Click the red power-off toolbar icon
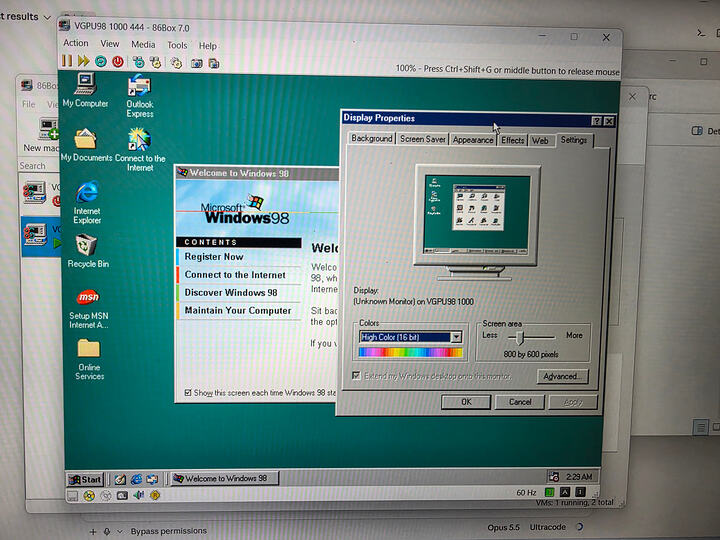Image resolution: width=720 pixels, height=540 pixels. point(118,61)
